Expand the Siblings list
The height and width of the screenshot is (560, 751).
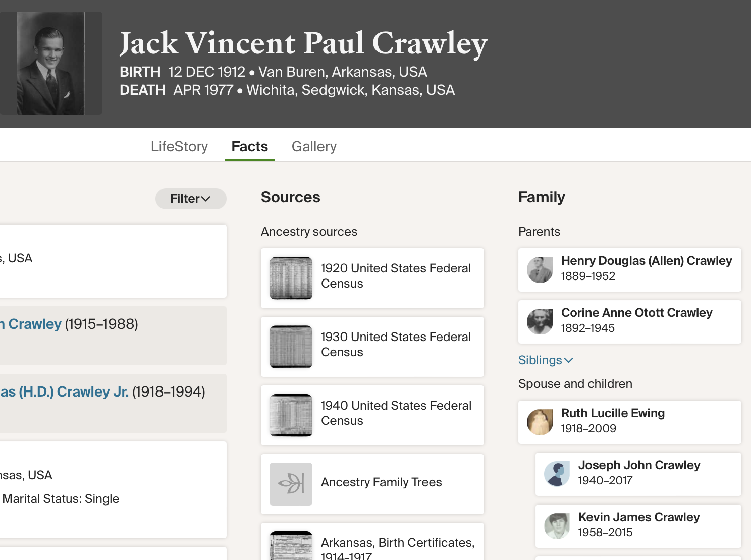click(546, 360)
